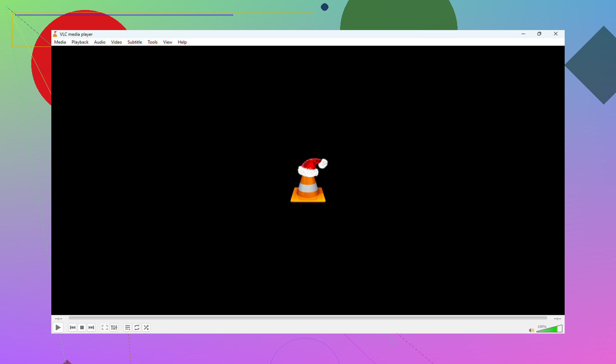Screen dimensions: 616x364
Task: Enable random shuffle playback
Action: pyautogui.click(x=146, y=328)
